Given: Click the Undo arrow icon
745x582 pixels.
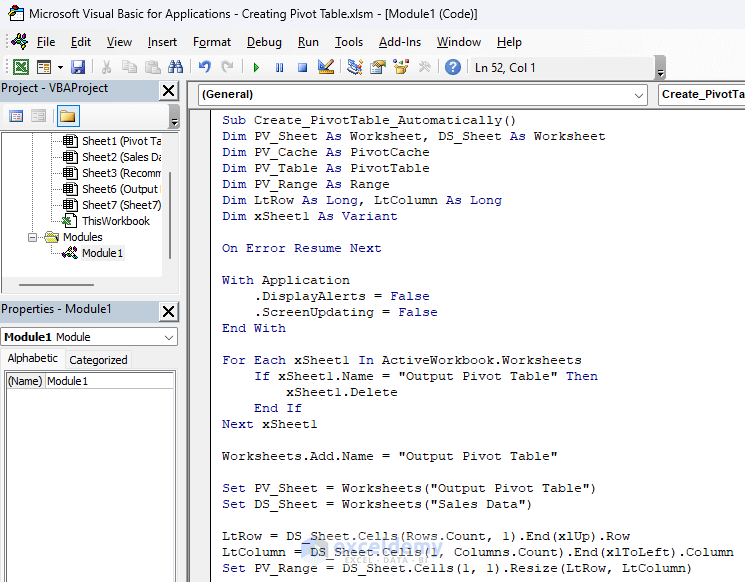Looking at the screenshot, I should coord(205,67).
